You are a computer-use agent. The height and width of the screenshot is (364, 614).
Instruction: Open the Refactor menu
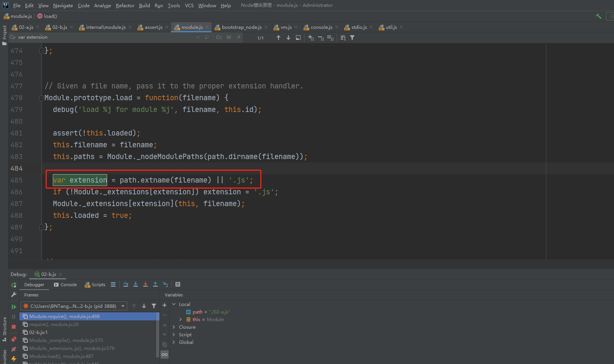(x=125, y=5)
